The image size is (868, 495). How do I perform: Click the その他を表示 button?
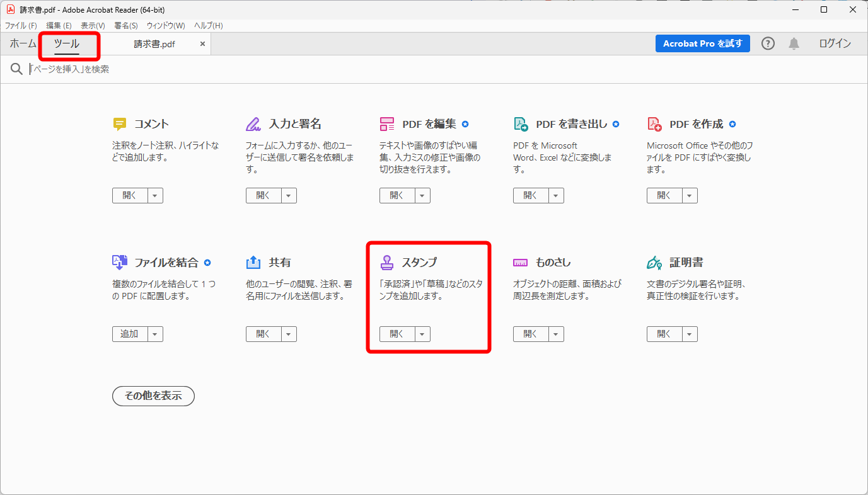coord(153,396)
